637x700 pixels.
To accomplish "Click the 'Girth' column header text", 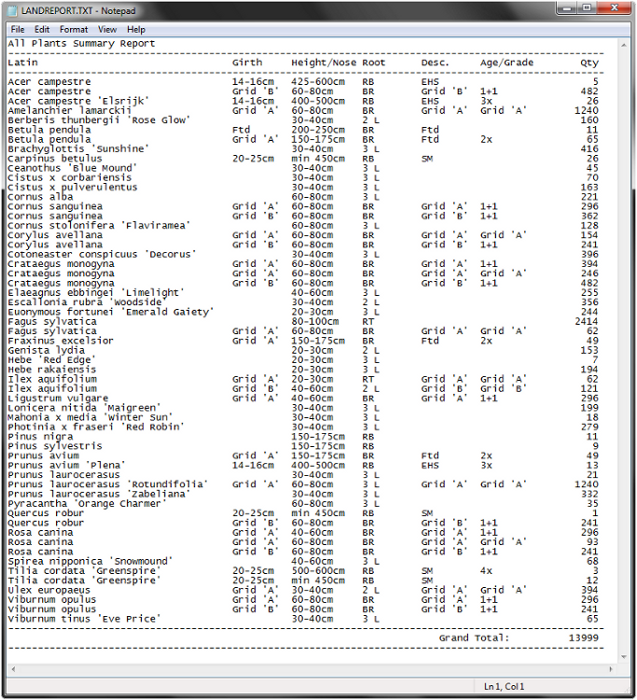I will (247, 62).
